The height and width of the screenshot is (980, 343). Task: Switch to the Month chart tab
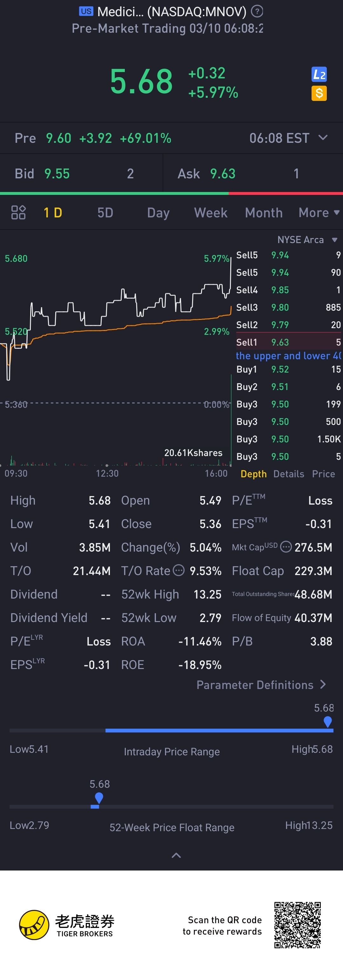[264, 213]
